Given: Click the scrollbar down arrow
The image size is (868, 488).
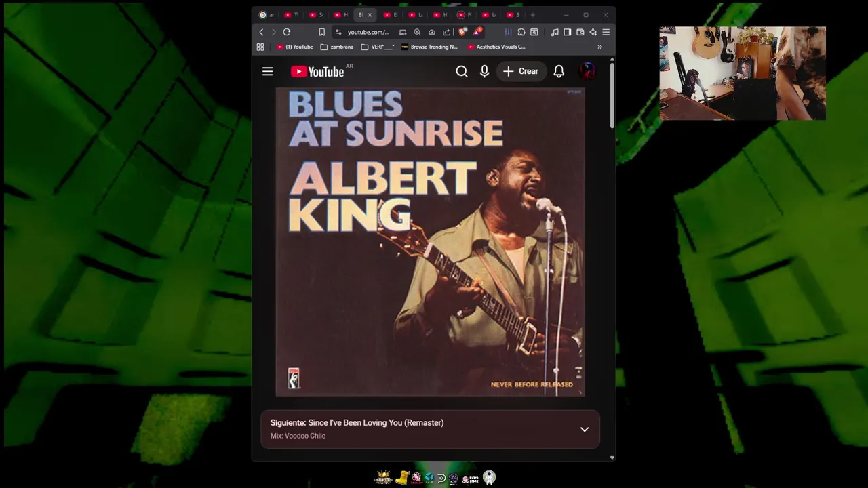Looking at the screenshot, I should click(612, 457).
